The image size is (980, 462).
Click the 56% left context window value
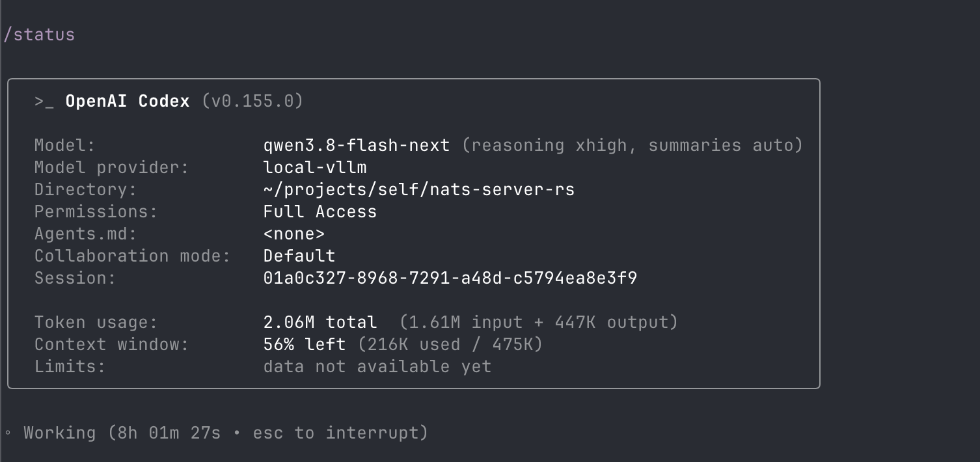tap(305, 345)
